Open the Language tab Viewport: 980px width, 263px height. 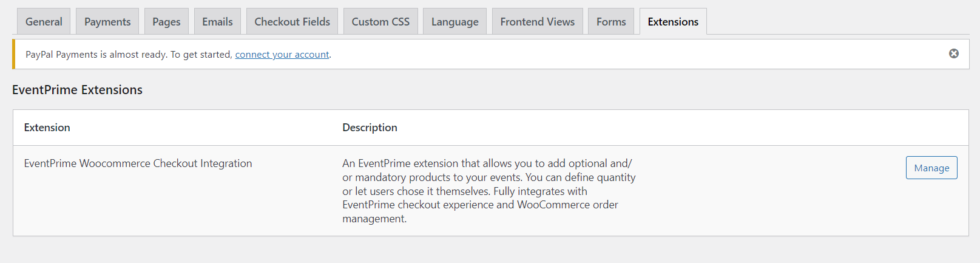(x=455, y=22)
